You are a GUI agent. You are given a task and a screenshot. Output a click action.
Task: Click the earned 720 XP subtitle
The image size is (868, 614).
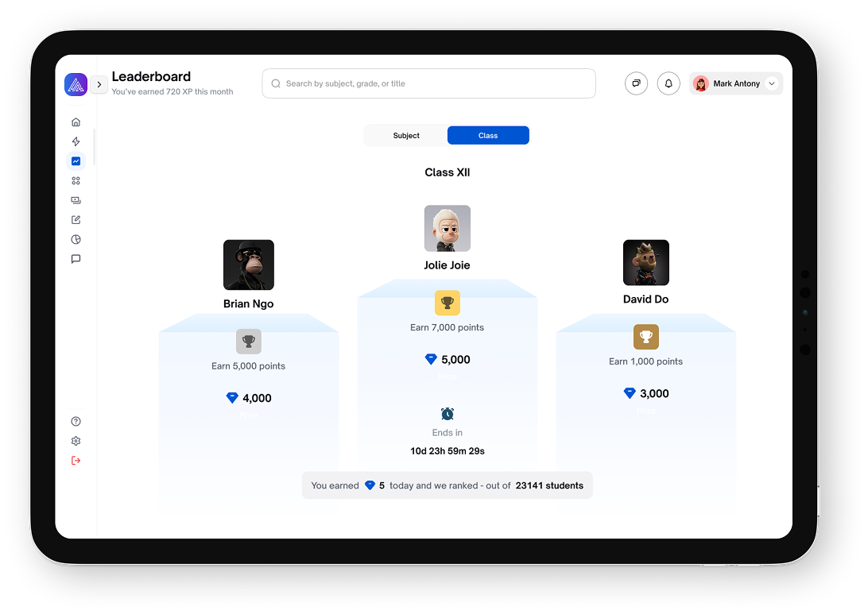click(172, 92)
